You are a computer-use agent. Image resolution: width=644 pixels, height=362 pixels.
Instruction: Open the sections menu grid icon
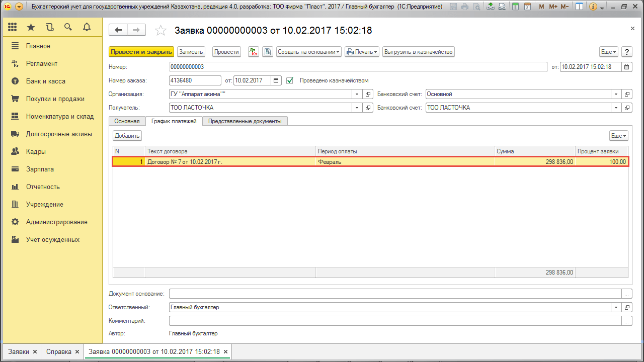[x=13, y=27]
